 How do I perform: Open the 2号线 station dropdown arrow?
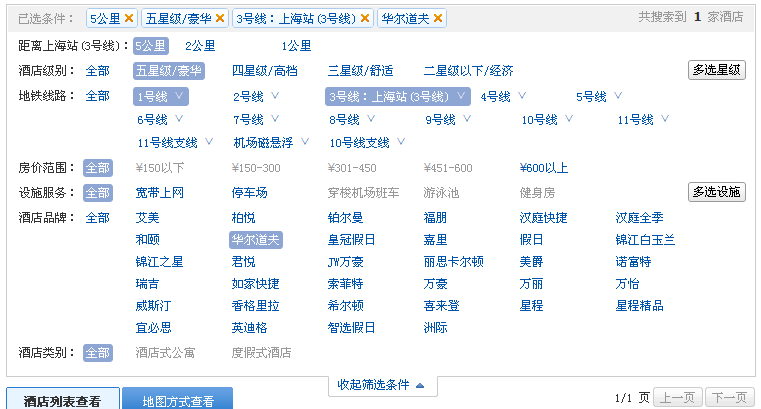(x=275, y=96)
